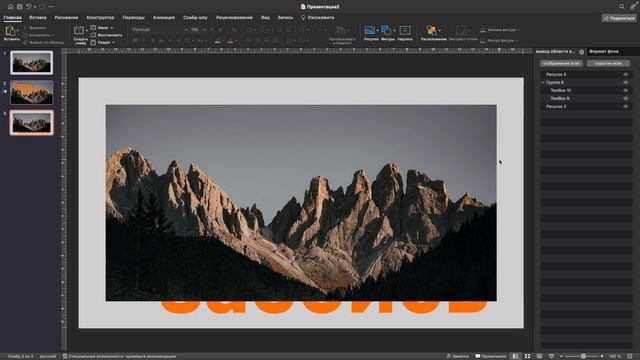Viewport: 640px width, 360px height.
Task: Start slideshow from status bar icon
Action: point(551,356)
